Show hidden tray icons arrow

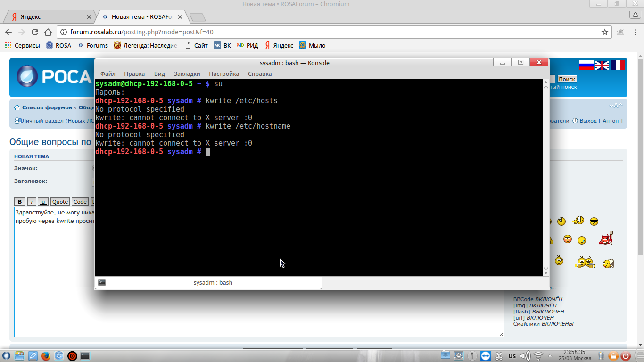(549, 356)
